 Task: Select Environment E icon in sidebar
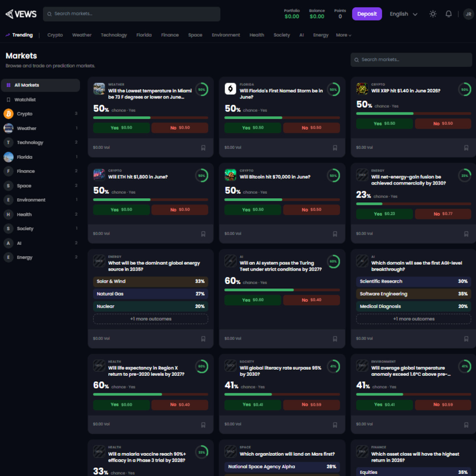[x=8, y=200]
